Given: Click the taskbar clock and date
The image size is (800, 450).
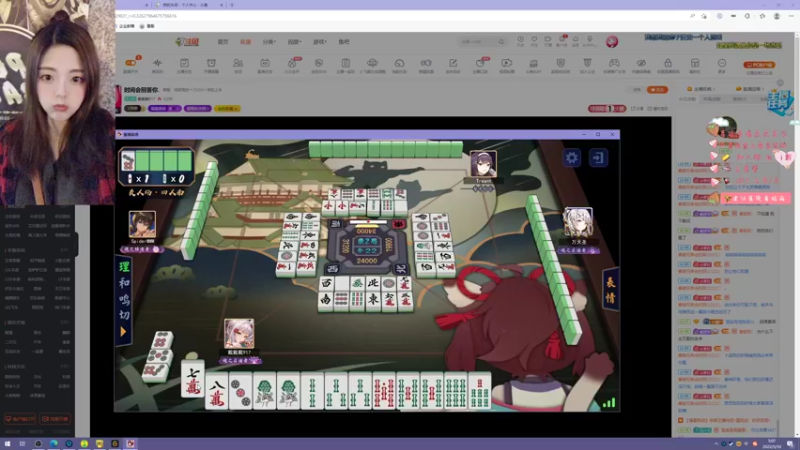Looking at the screenshot, I should pos(771,444).
